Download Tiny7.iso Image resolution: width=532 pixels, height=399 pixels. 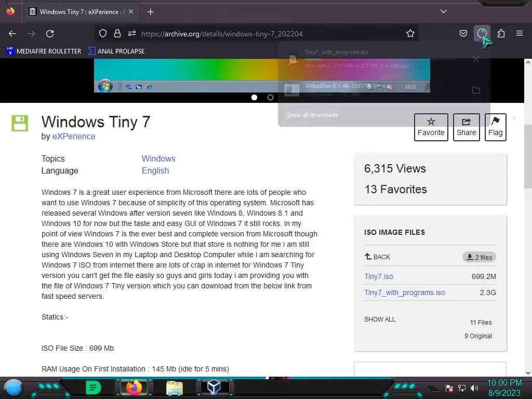point(379,276)
